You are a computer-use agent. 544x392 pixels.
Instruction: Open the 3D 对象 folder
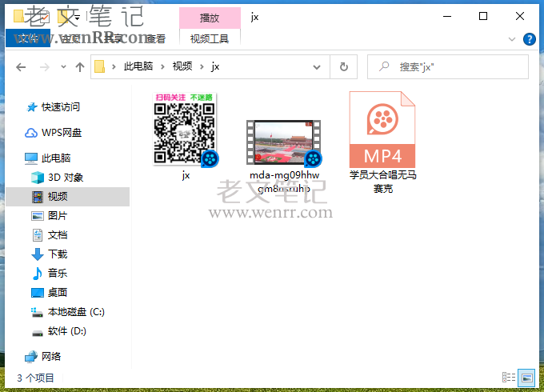[57, 178]
